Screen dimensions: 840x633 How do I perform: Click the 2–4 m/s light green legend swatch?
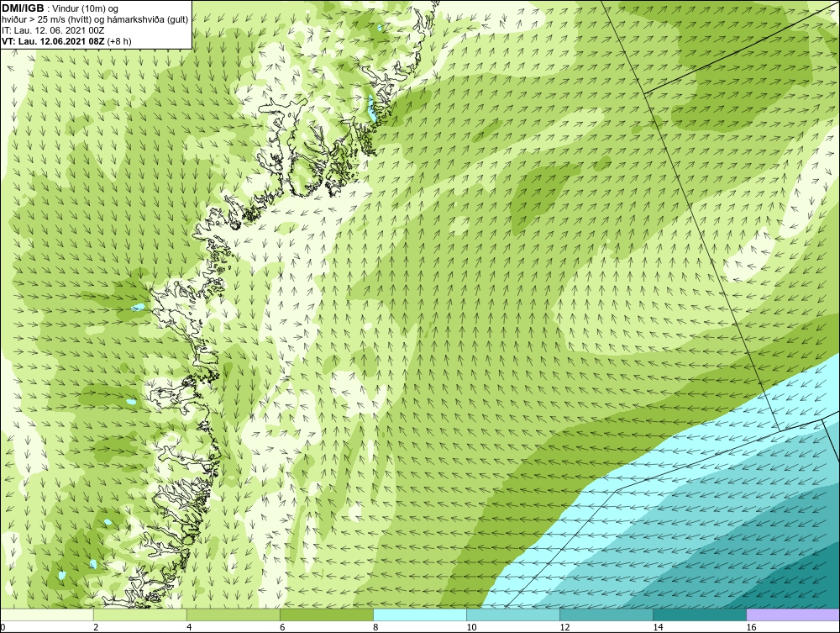[140, 615]
